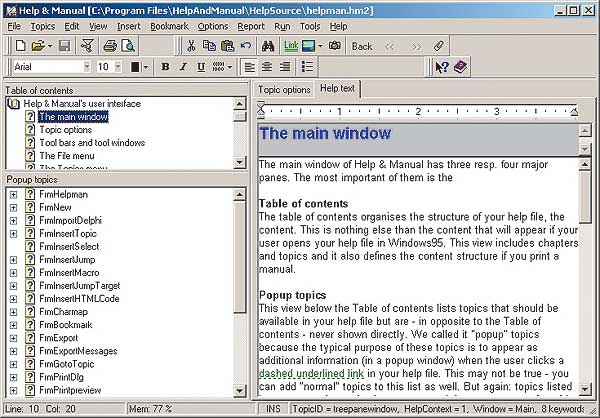
Task: Click the right indent marker on ruler
Action: coord(574,112)
